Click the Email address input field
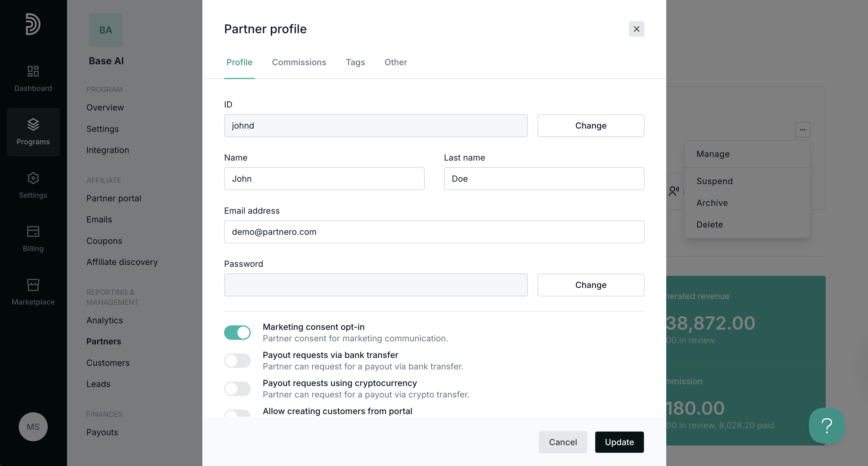The width and height of the screenshot is (868, 466). (x=434, y=232)
